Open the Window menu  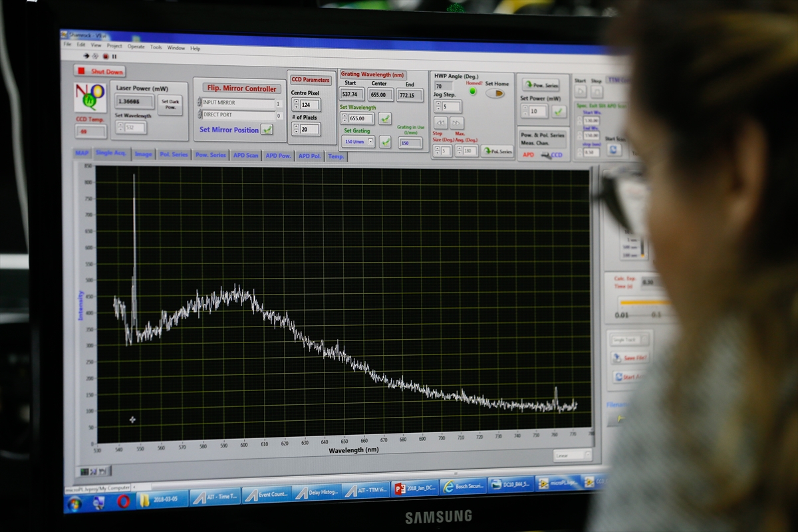(x=176, y=48)
